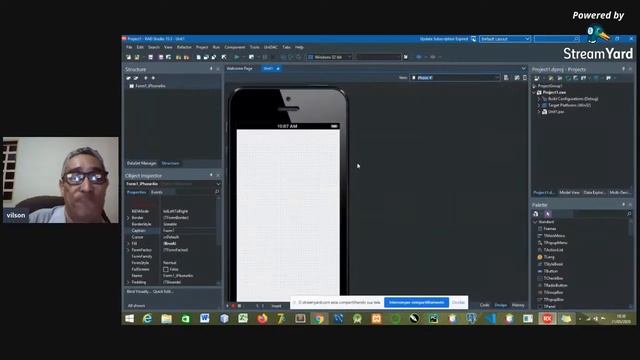Open Internet Explorer from the taskbar

[147, 318]
